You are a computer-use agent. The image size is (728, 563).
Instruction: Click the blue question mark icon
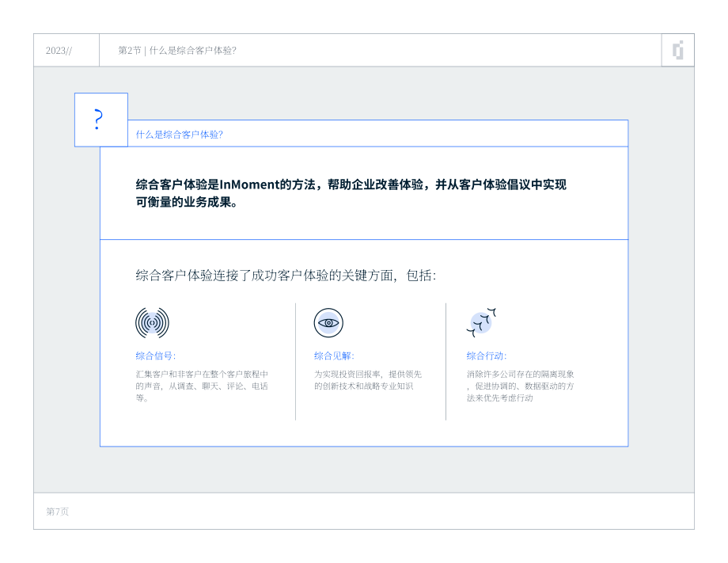click(98, 120)
